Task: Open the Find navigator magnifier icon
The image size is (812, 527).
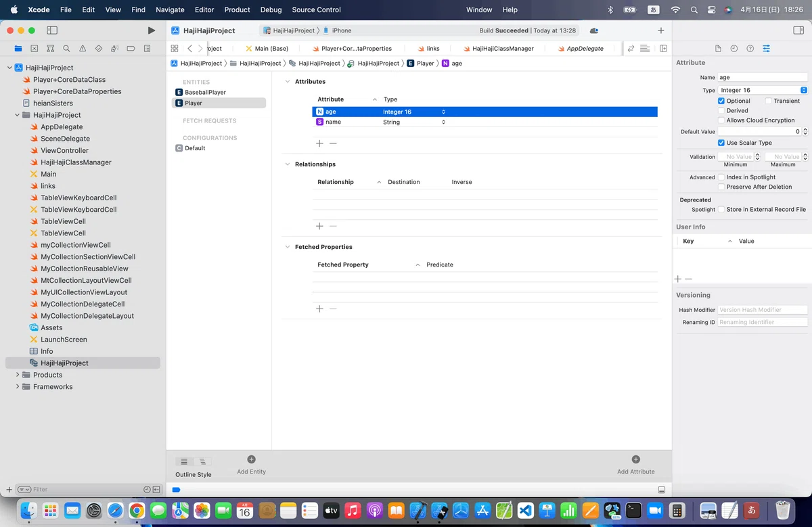Action: click(x=66, y=49)
